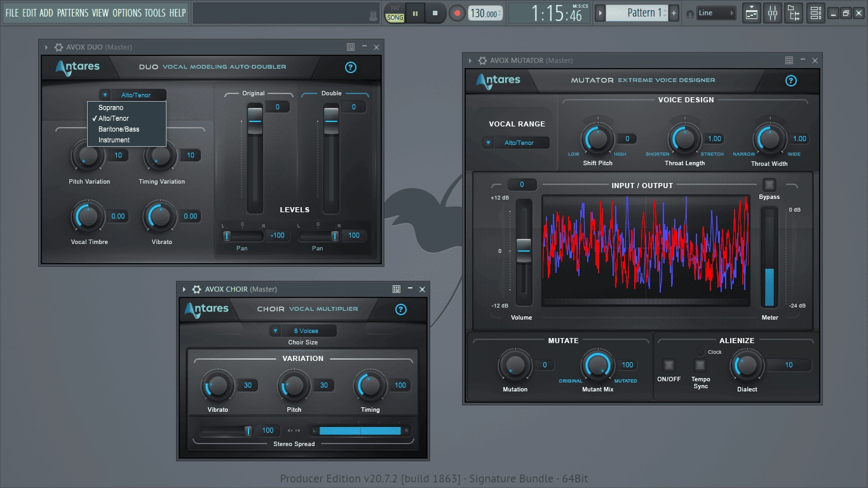Toggle the Bypass button in MUTATOR
The height and width of the screenshot is (488, 868).
[x=770, y=185]
